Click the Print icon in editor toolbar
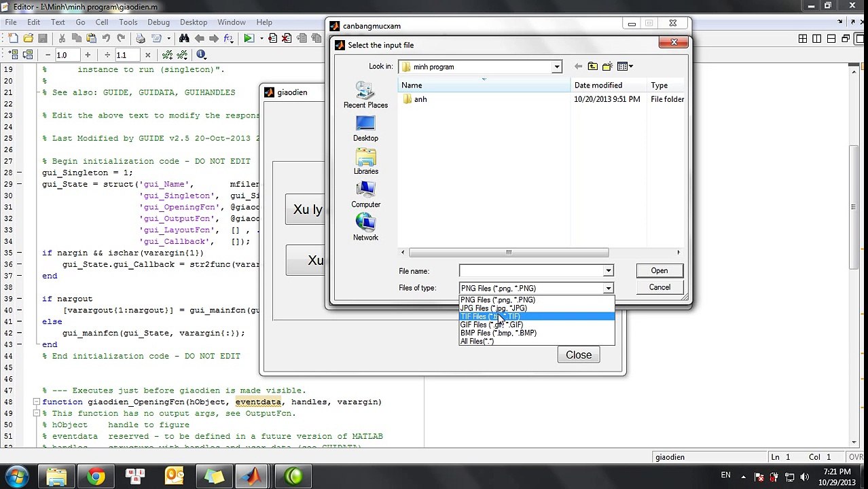The height and width of the screenshot is (489, 868). 140,39
